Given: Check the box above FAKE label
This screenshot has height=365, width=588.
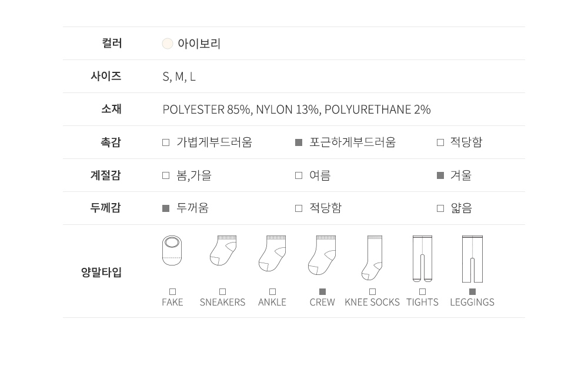Looking at the screenshot, I should coord(172,292).
